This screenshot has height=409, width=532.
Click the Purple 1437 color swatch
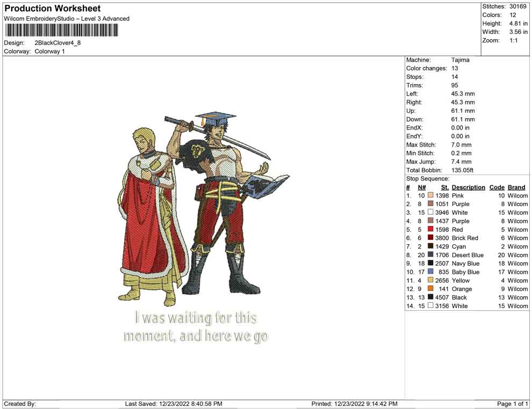pos(430,221)
